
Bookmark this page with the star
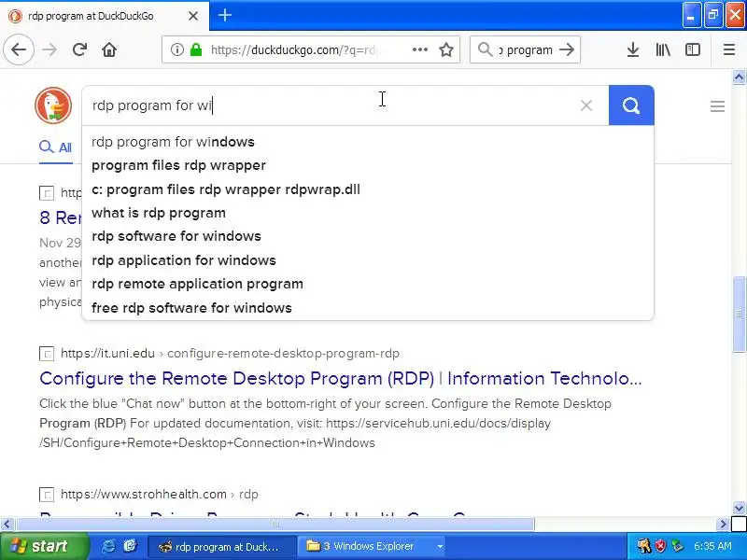[x=446, y=49]
